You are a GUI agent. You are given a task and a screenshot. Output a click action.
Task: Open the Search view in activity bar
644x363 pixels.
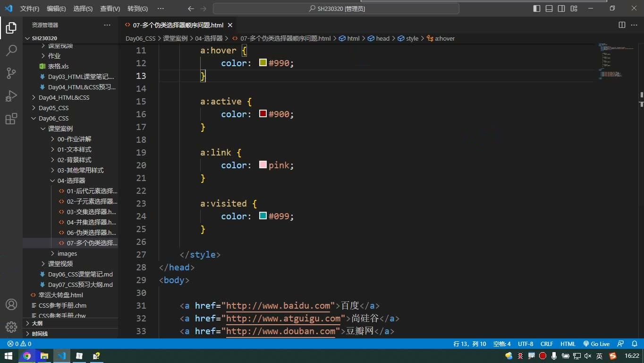[11, 51]
